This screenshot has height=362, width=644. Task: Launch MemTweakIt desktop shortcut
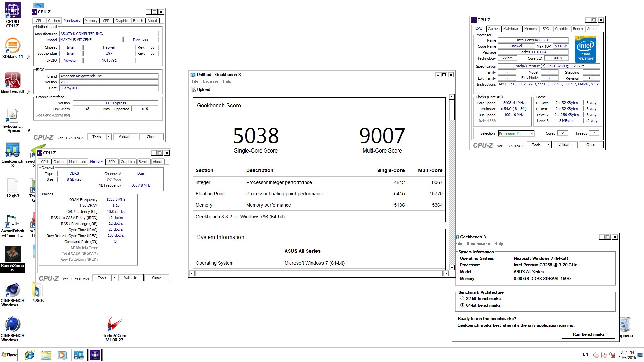(12, 83)
